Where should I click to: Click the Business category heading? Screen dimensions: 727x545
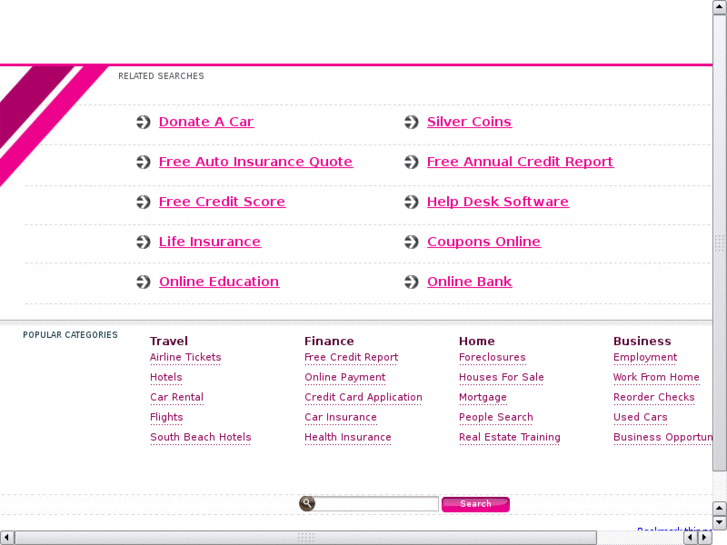(642, 341)
